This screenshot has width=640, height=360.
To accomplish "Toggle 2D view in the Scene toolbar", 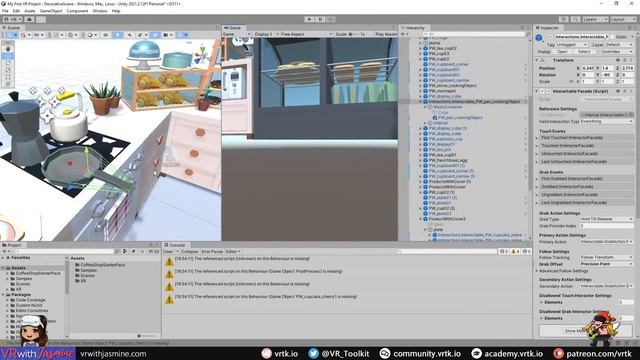I will tap(105, 35).
